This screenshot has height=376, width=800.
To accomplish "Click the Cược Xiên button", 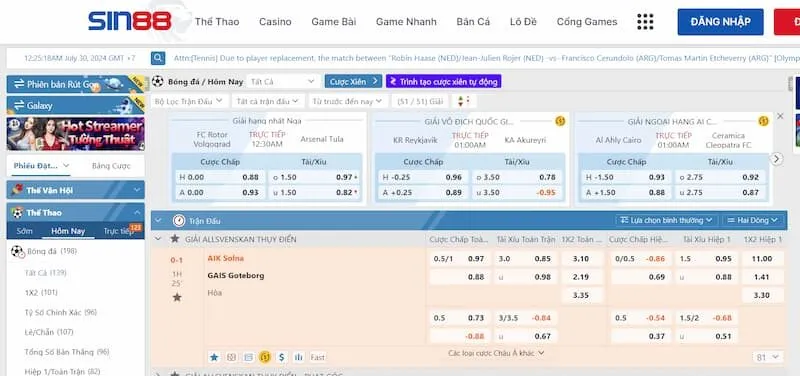I will click(353, 82).
